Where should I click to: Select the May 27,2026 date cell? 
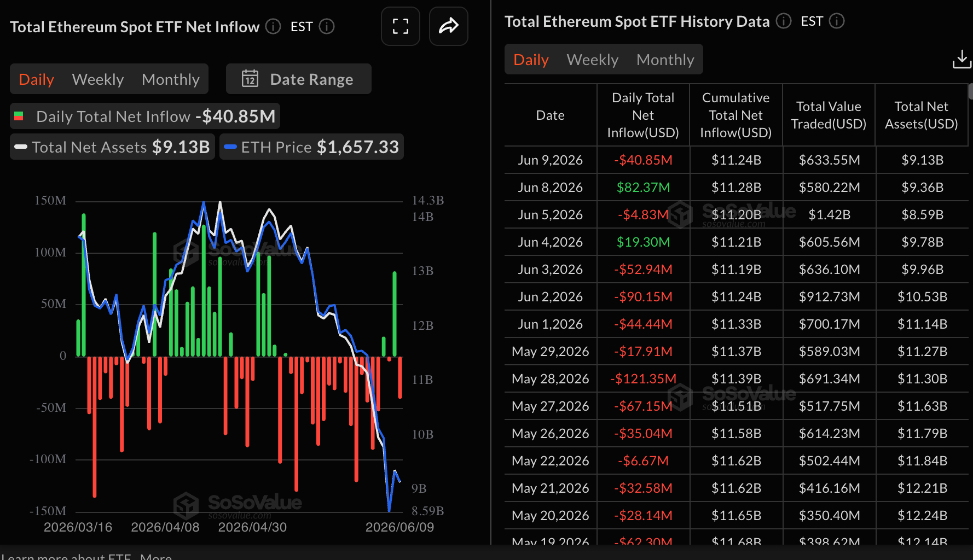pyautogui.click(x=550, y=406)
